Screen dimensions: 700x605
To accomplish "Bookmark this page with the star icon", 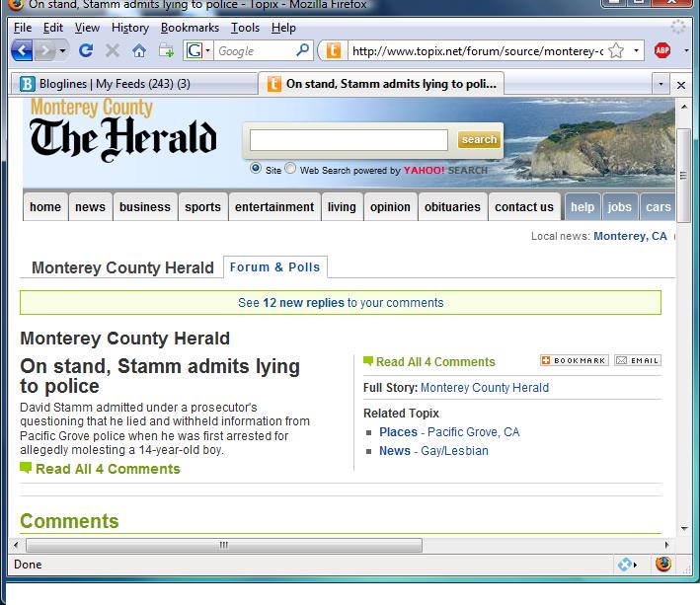I will tap(615, 50).
